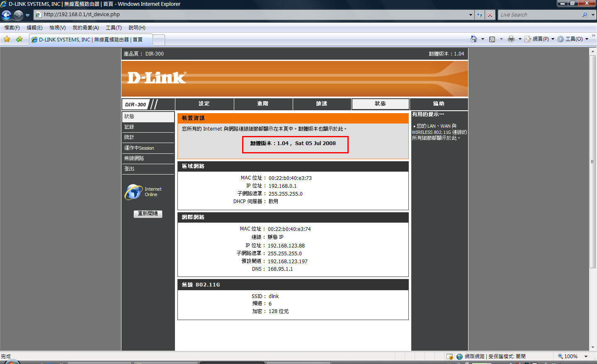The width and height of the screenshot is (597, 364).
Task: Click the Home icon in command bar
Action: (x=474, y=39)
